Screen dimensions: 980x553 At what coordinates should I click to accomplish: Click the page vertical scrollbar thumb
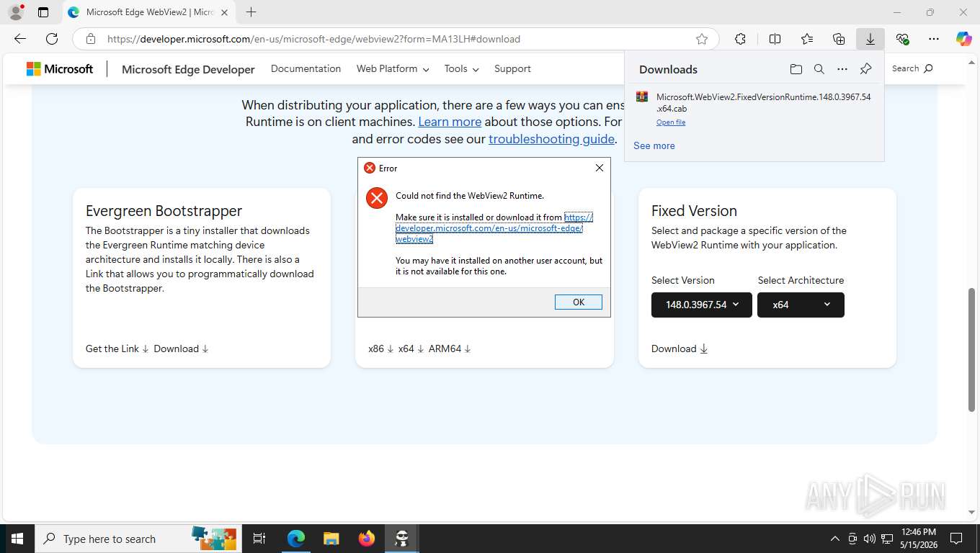coord(971,349)
